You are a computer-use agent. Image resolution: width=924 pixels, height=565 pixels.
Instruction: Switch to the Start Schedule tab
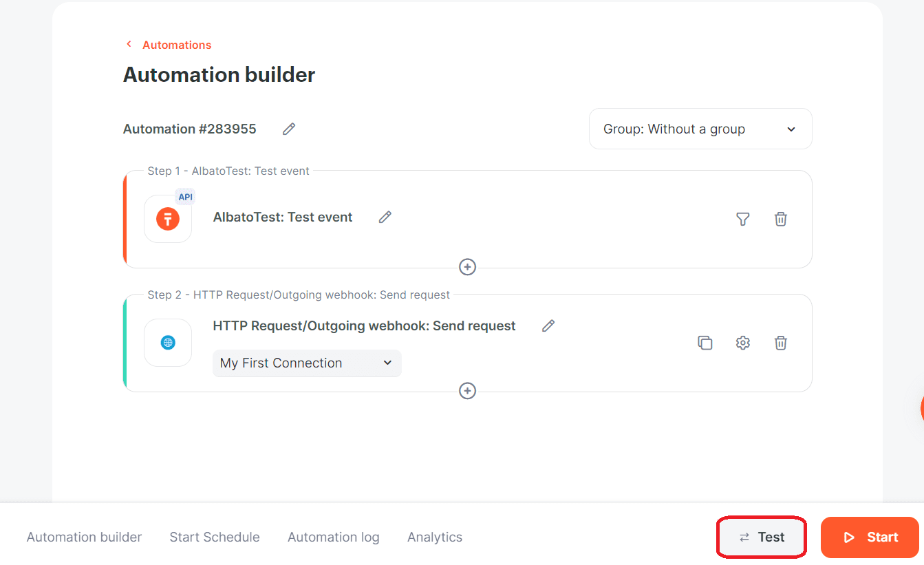pos(215,537)
